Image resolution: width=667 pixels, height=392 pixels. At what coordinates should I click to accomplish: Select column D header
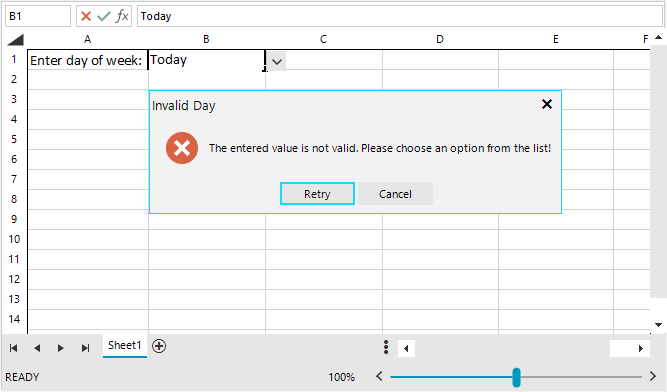(x=440, y=40)
